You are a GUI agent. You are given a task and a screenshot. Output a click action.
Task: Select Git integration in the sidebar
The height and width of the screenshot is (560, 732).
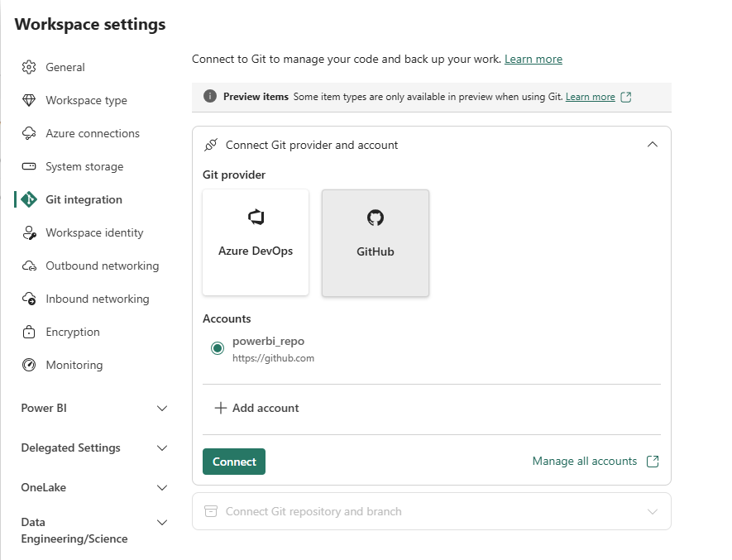[84, 199]
